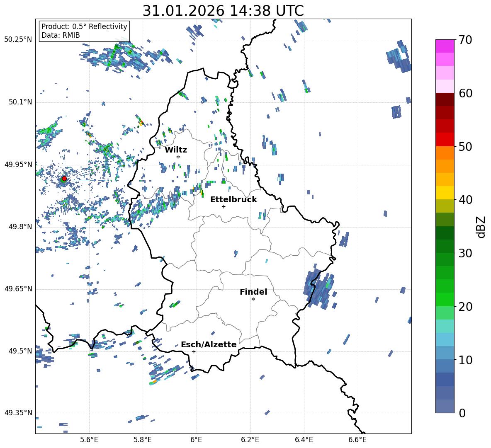Click the Esch/Alzette city label
The height and width of the screenshot is (448, 491).
pyautogui.click(x=209, y=344)
